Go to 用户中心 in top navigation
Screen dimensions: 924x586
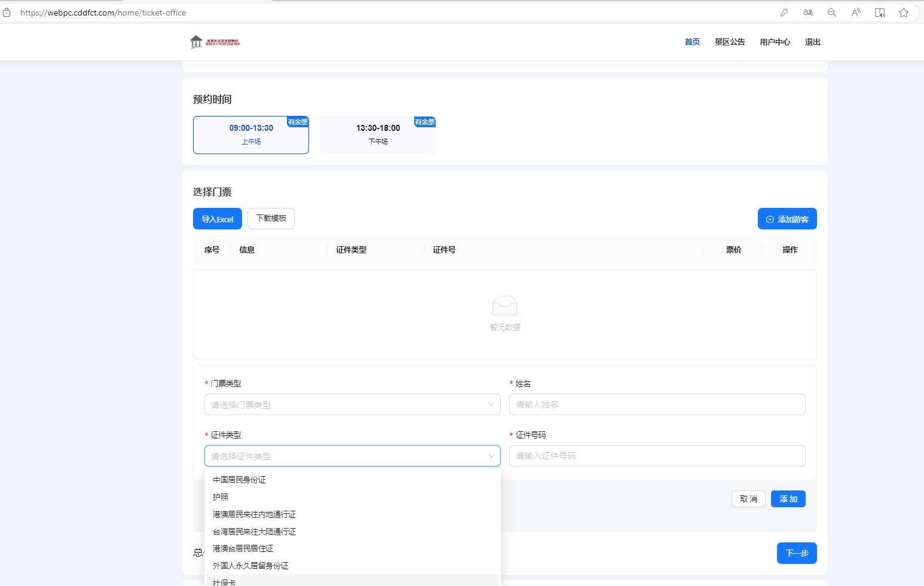[x=775, y=42]
